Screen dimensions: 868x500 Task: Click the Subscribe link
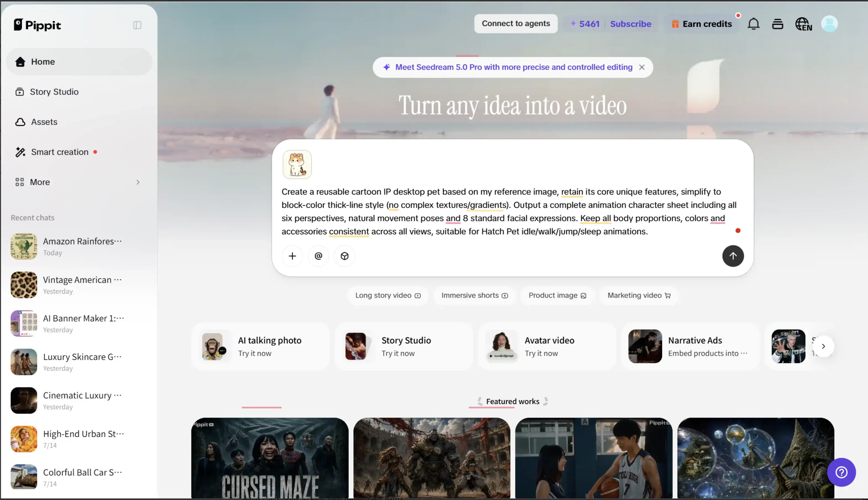tap(630, 24)
